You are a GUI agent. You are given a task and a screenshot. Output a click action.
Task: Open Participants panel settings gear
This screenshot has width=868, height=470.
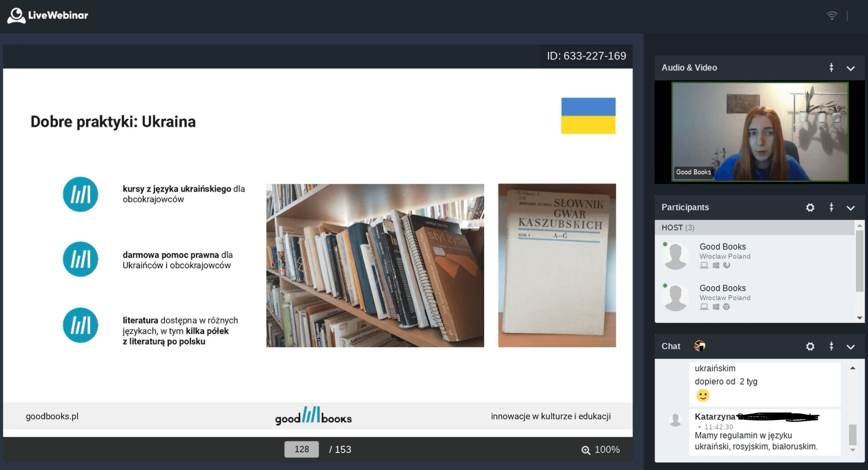tap(810, 207)
